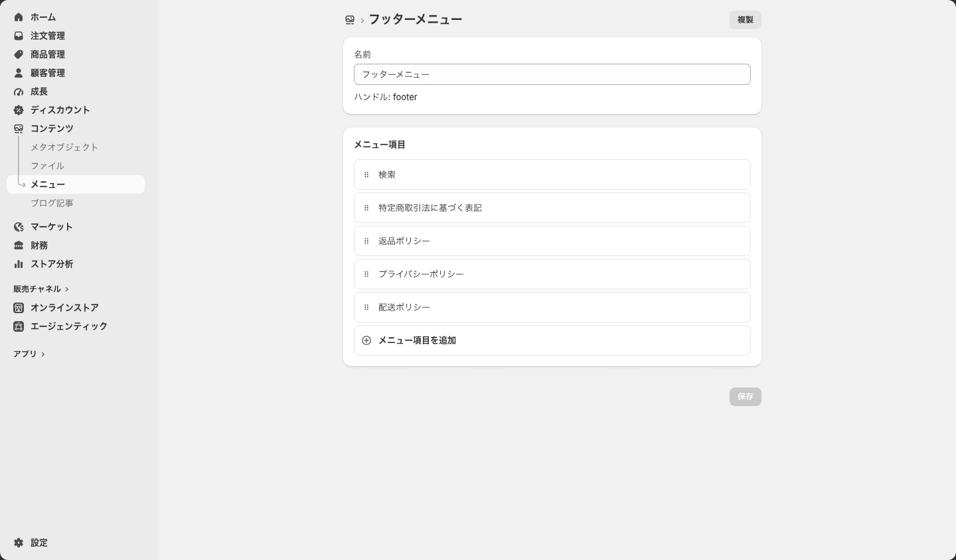Click the 商品管理 tag icon
This screenshot has height=560, width=956.
[19, 54]
